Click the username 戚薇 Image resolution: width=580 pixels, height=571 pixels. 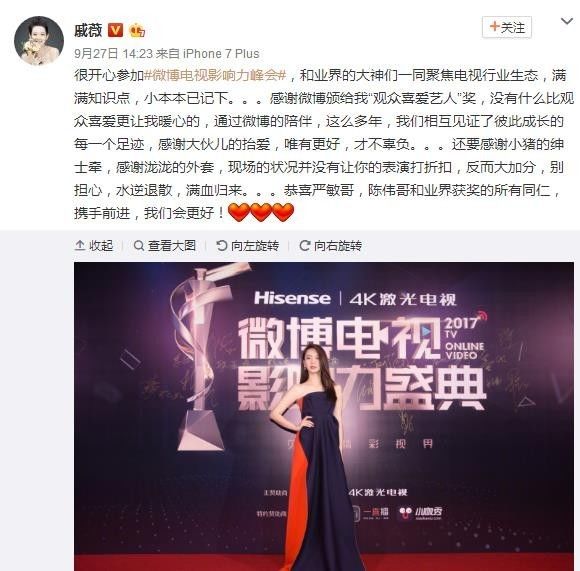88,30
